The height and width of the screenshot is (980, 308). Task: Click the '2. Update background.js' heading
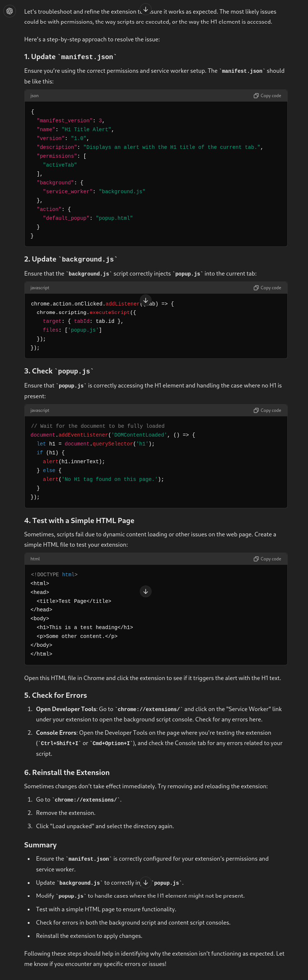tap(71, 259)
